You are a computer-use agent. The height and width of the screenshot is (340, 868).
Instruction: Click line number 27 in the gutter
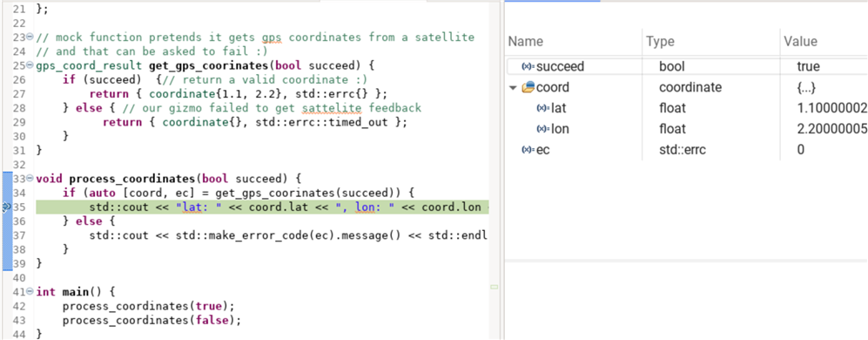tap(18, 94)
